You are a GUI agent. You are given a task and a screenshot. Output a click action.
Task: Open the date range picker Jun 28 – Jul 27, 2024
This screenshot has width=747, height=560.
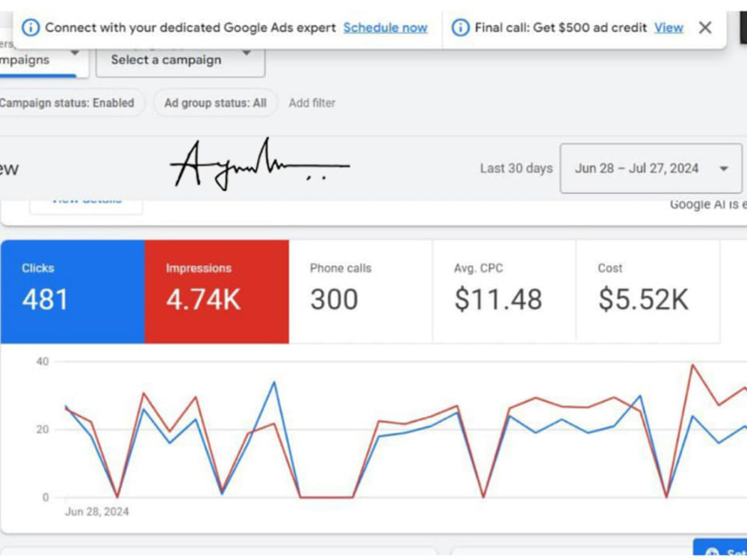click(x=651, y=168)
